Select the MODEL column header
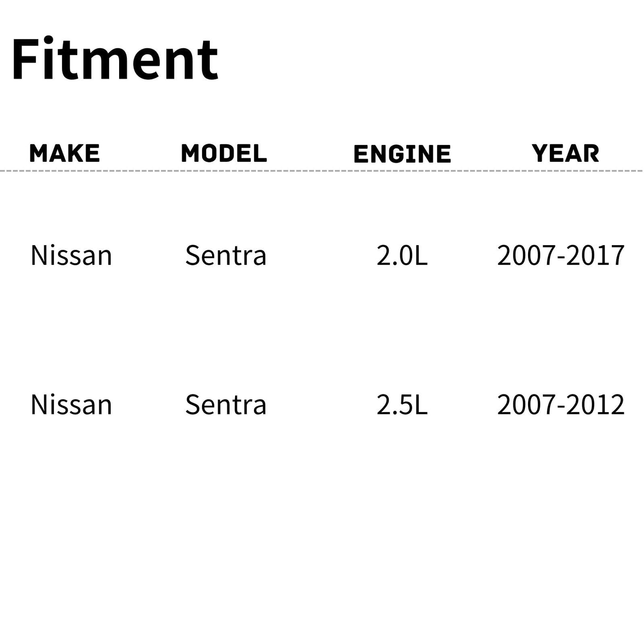Screen dimensions: 644x644 point(224,153)
